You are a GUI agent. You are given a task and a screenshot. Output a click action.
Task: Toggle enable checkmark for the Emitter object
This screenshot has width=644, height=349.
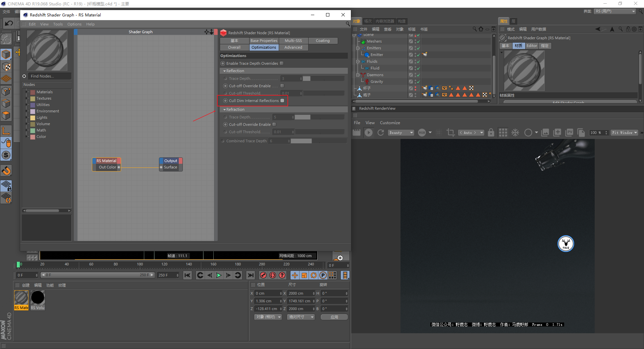[x=418, y=55]
